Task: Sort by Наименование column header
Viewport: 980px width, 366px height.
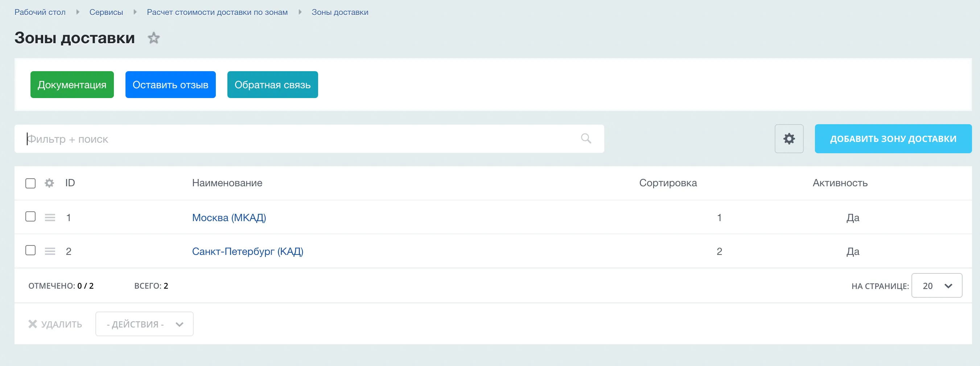Action: point(227,183)
